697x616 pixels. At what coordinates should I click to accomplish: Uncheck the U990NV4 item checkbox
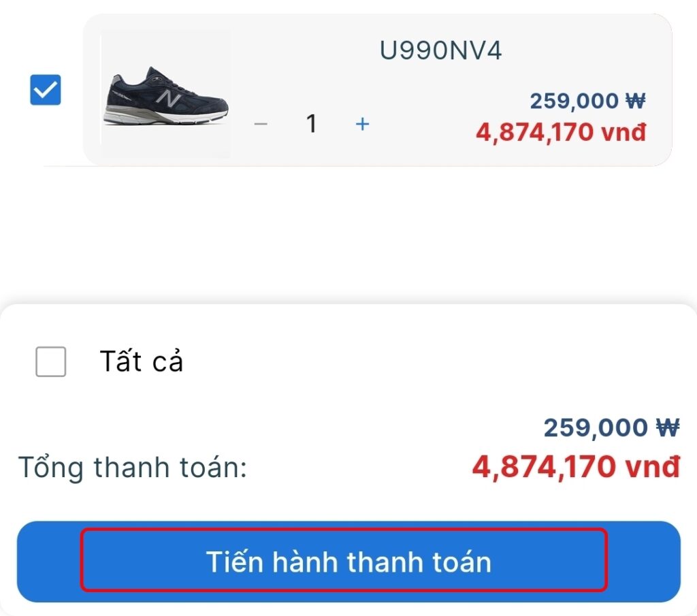[46, 90]
